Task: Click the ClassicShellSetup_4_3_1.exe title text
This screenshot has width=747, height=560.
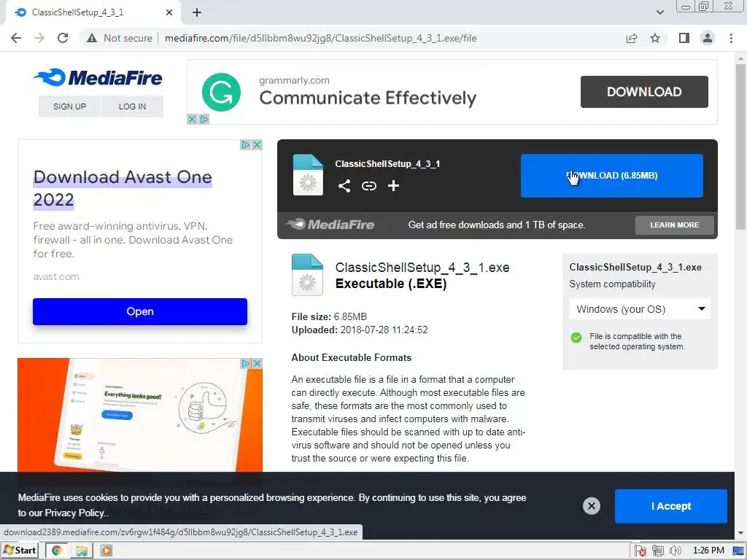Action: pos(422,267)
